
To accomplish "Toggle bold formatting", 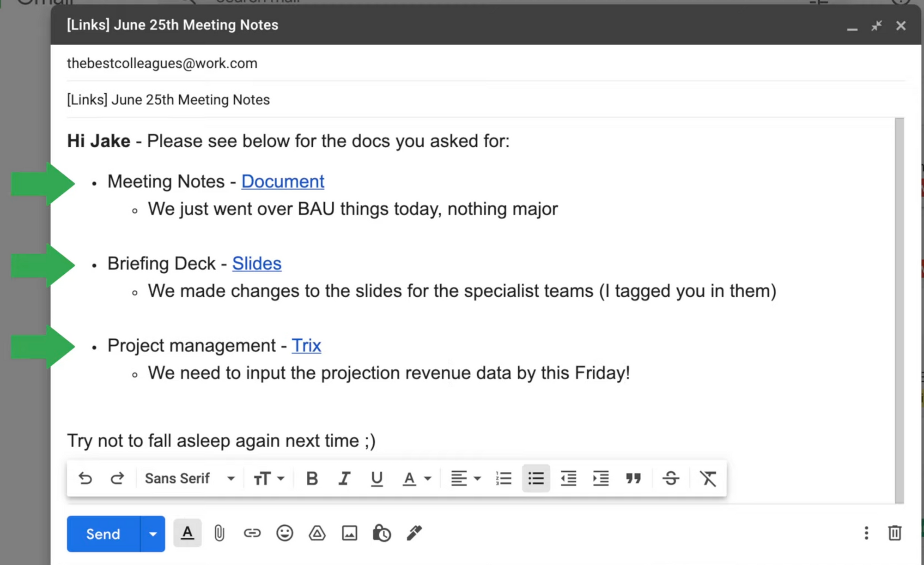I will click(x=312, y=479).
